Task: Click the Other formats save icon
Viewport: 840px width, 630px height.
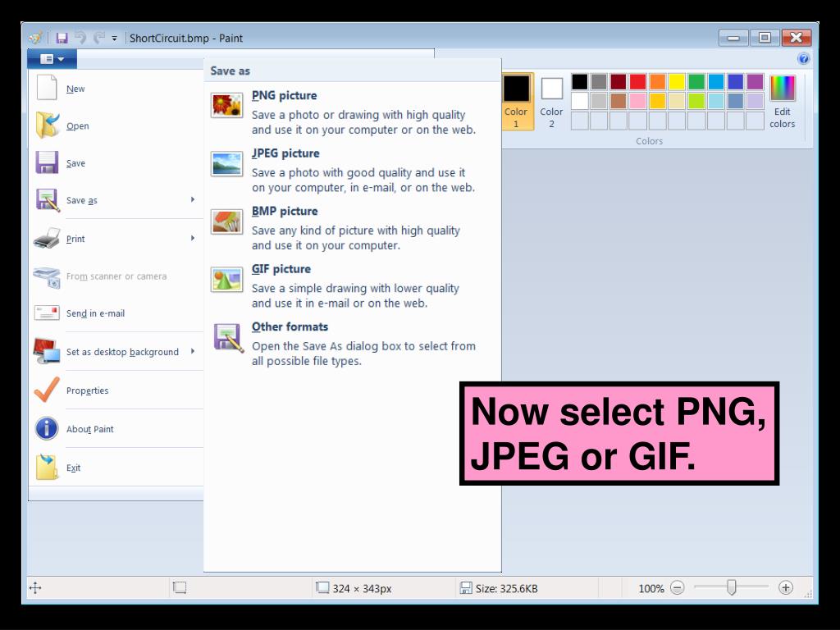Action: coord(229,337)
